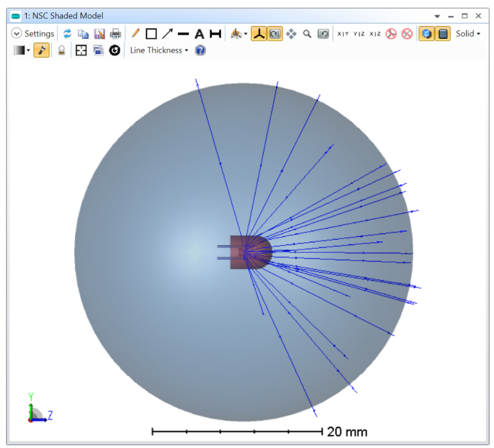Switch to the X|Z view
494x448 pixels.
pos(375,34)
